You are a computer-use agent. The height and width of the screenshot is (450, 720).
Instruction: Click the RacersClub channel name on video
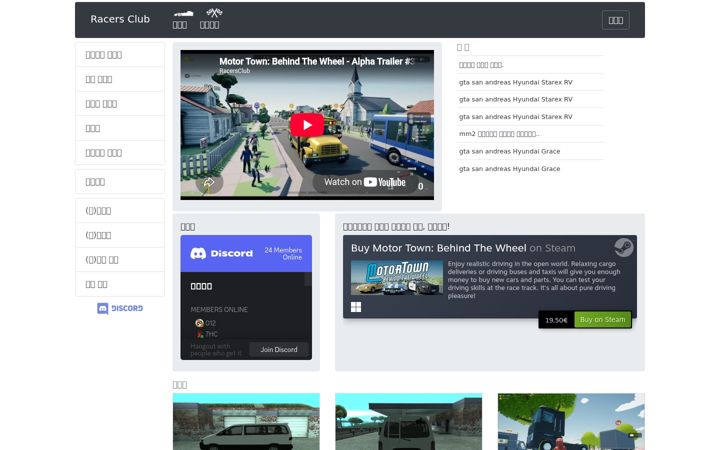tap(235, 71)
